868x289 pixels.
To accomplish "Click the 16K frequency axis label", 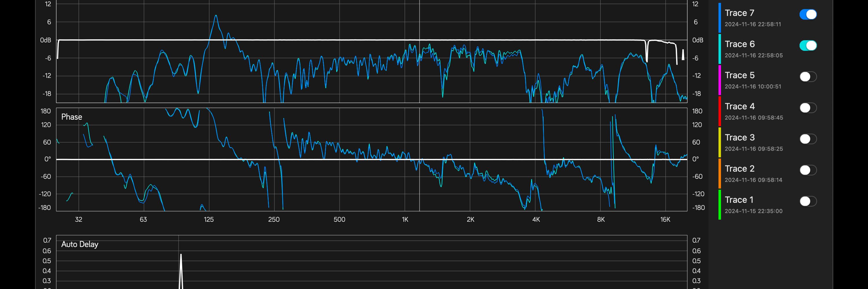I will (x=665, y=220).
